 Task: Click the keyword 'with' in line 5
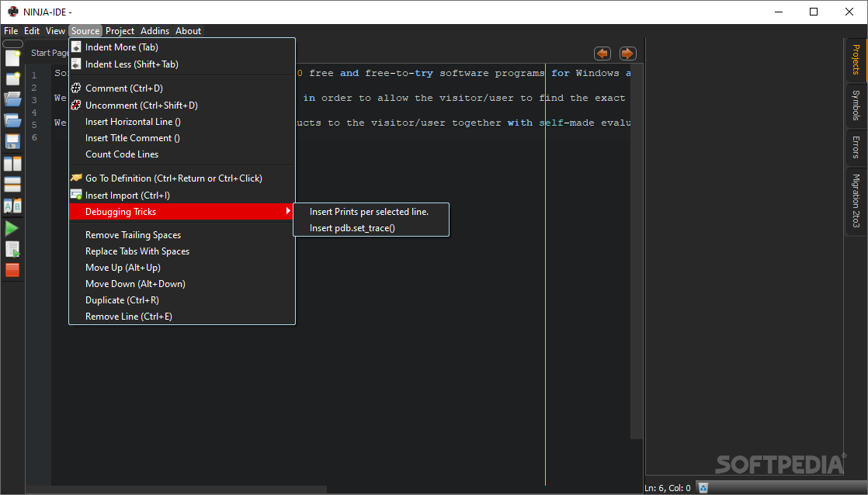(x=520, y=123)
